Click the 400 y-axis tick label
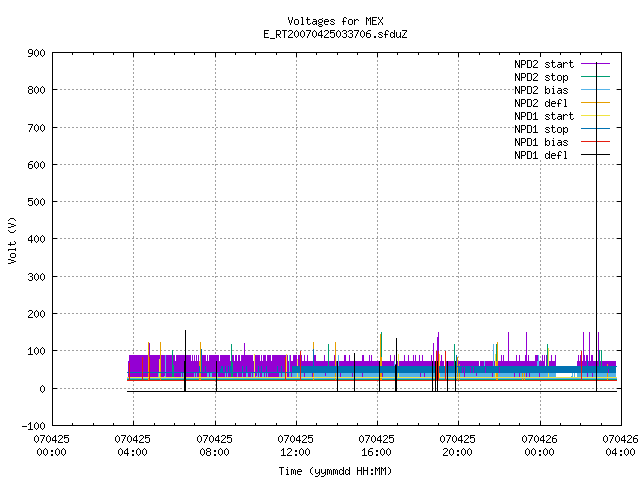 (x=36, y=239)
